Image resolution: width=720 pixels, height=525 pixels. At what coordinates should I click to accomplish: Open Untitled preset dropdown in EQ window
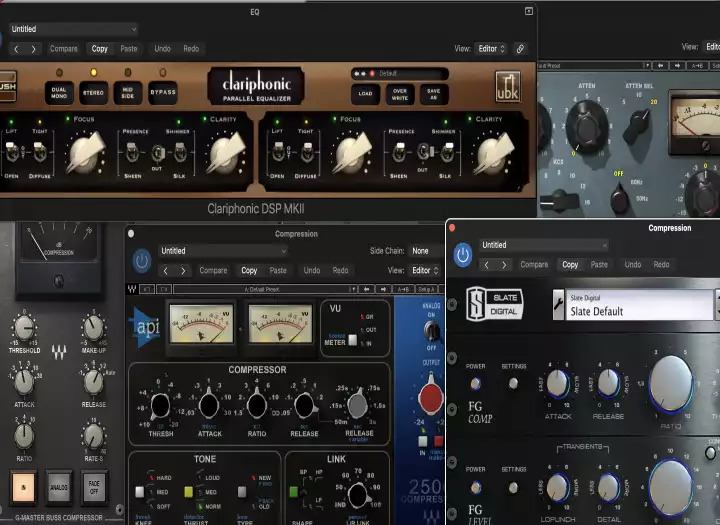(73, 29)
